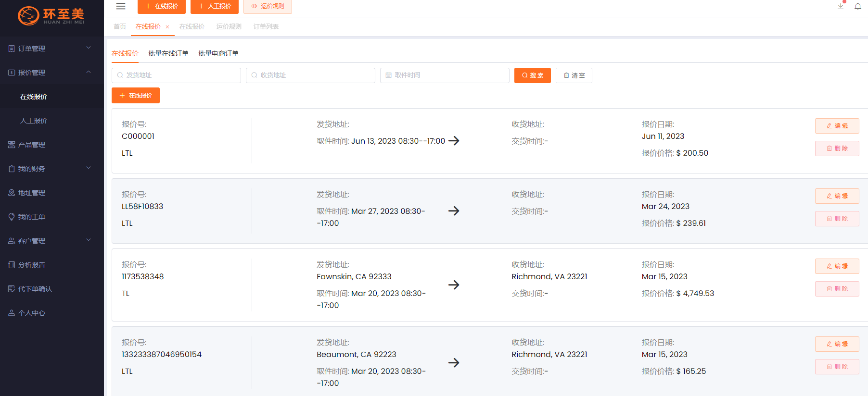Open 地址管理 in the sidebar
This screenshot has height=396, width=868.
pyautogui.click(x=32, y=193)
